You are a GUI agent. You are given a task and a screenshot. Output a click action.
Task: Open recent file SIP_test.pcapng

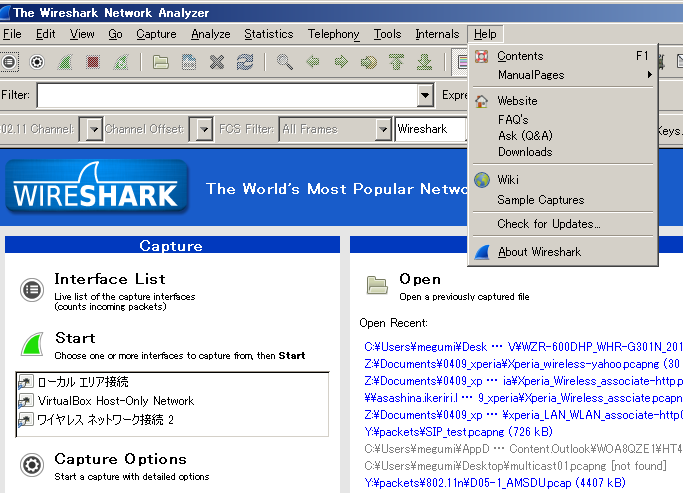[458, 432]
